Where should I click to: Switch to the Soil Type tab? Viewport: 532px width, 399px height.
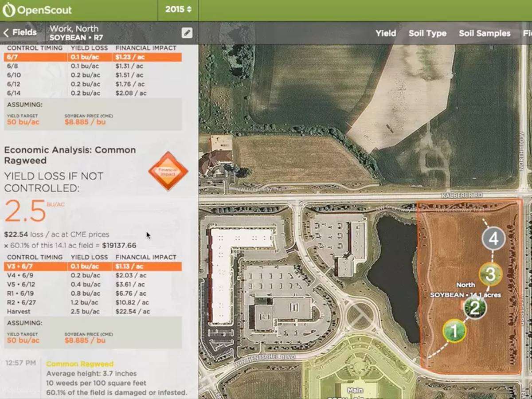coord(427,33)
